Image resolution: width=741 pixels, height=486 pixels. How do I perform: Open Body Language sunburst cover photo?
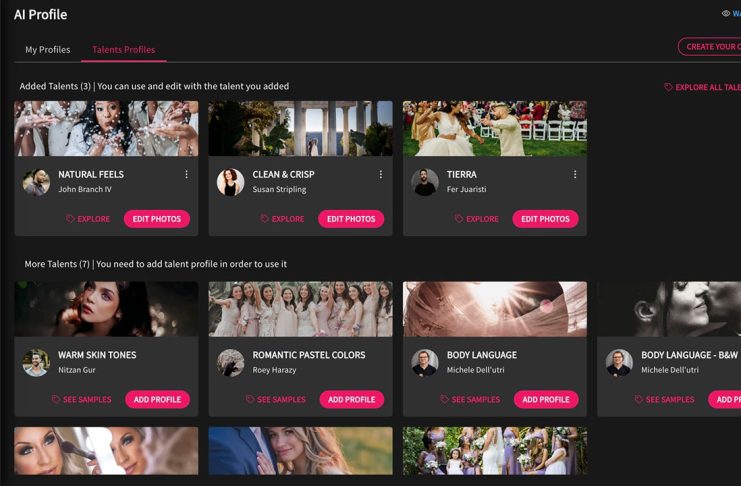point(495,309)
